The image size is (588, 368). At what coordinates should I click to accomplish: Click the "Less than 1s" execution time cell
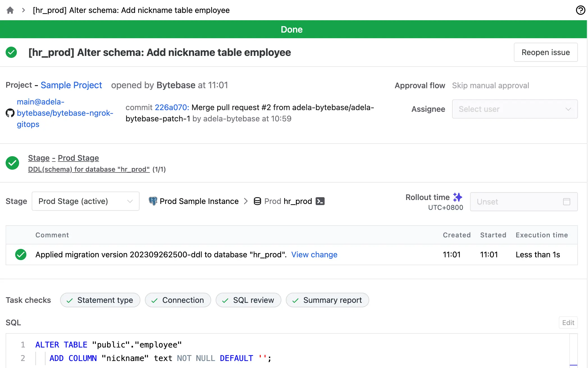(538, 255)
